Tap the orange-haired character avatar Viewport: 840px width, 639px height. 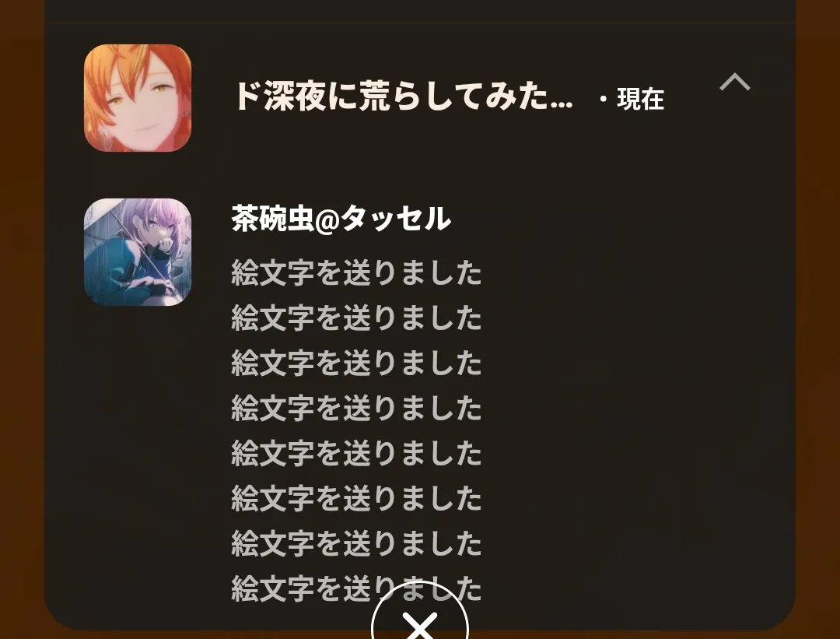pos(138,98)
